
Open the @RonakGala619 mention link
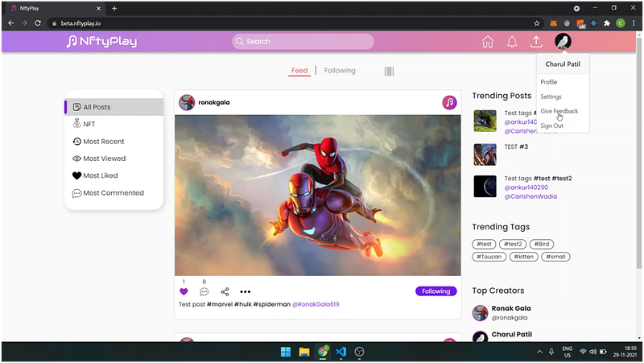[x=316, y=304]
